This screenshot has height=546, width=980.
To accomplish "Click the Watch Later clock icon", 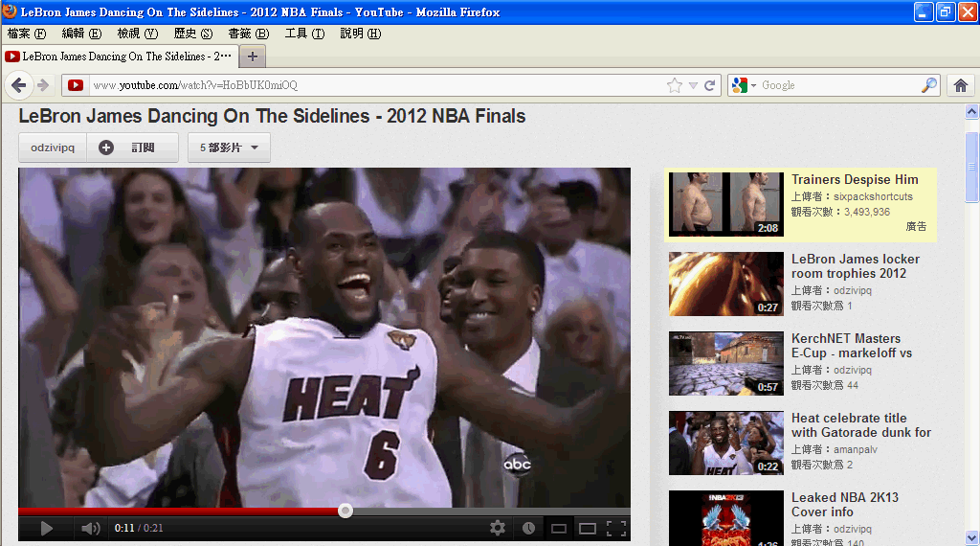I will tap(528, 528).
